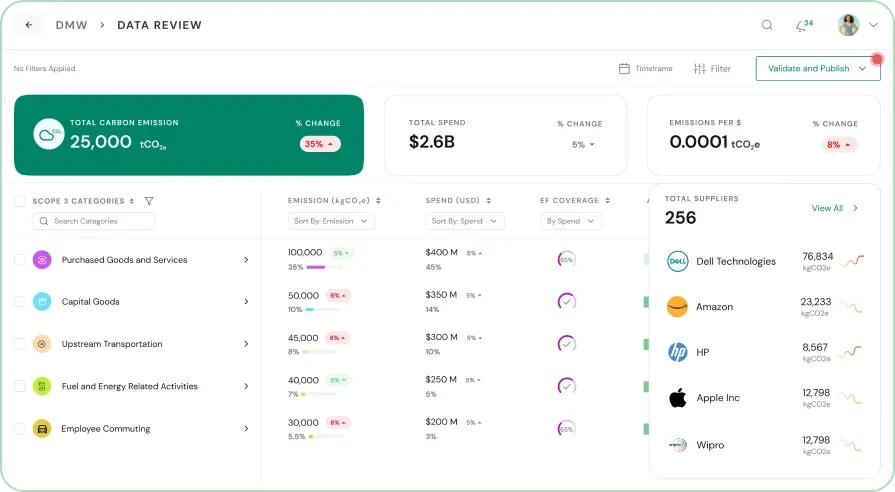This screenshot has width=895, height=492.
Task: Click Upstream Transportation coverage checkmark ring
Action: coord(566,344)
